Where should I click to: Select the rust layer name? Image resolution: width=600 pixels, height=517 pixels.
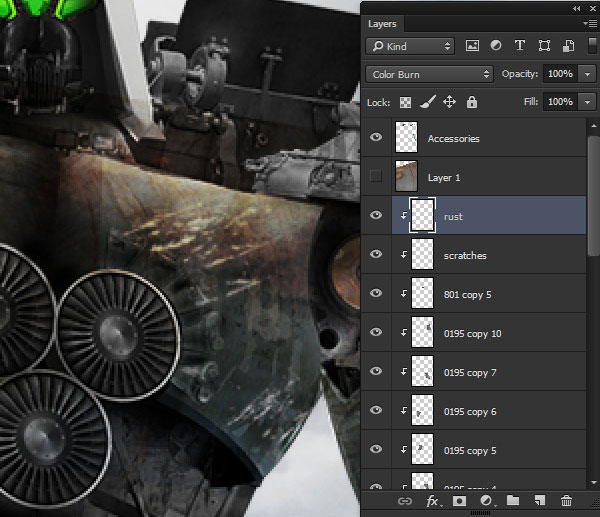[x=453, y=217]
